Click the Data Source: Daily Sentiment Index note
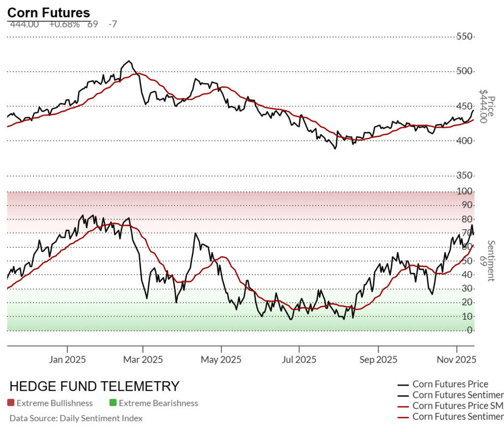 pos(76,418)
